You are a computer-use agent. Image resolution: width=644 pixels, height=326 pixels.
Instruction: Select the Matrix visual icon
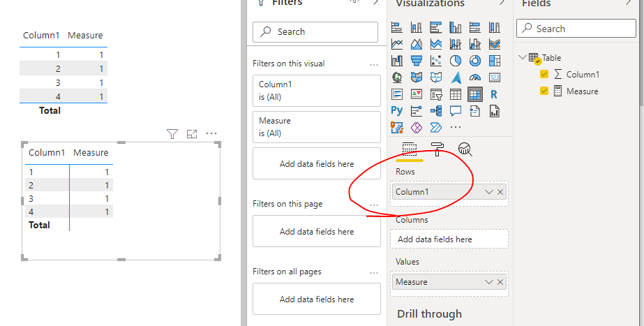(x=475, y=94)
